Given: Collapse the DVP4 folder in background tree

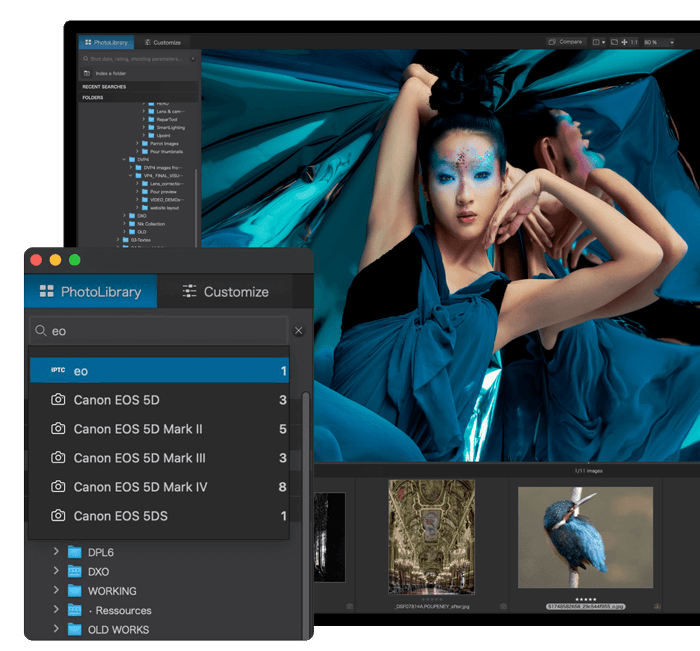Looking at the screenshot, I should tap(124, 159).
